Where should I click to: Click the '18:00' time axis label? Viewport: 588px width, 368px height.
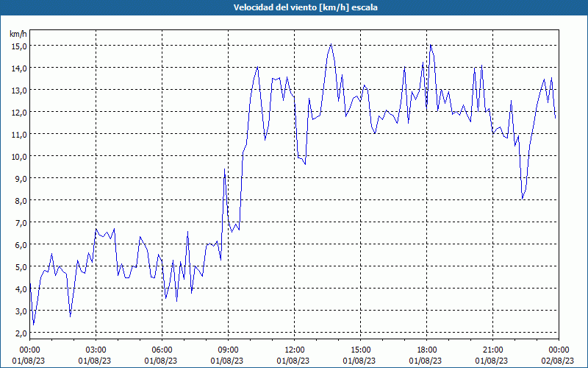click(x=426, y=350)
